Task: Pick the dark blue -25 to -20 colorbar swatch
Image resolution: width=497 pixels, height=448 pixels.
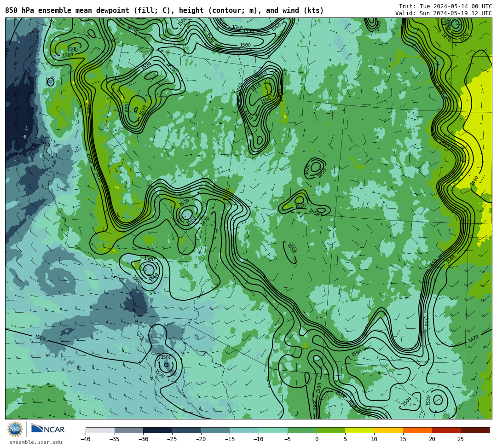Action: pyautogui.click(x=187, y=430)
